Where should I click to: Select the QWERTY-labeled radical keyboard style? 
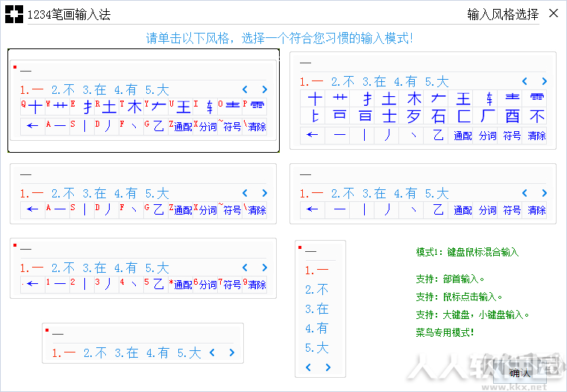(x=143, y=100)
